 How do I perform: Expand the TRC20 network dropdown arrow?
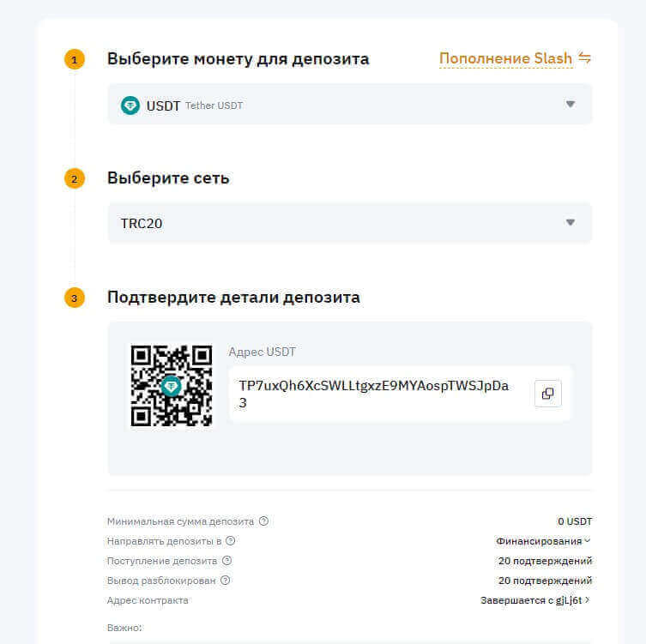click(x=571, y=223)
